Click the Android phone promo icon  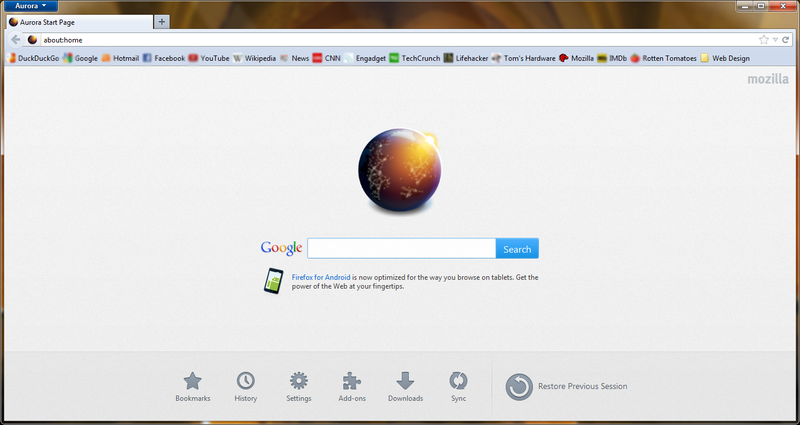click(x=273, y=281)
